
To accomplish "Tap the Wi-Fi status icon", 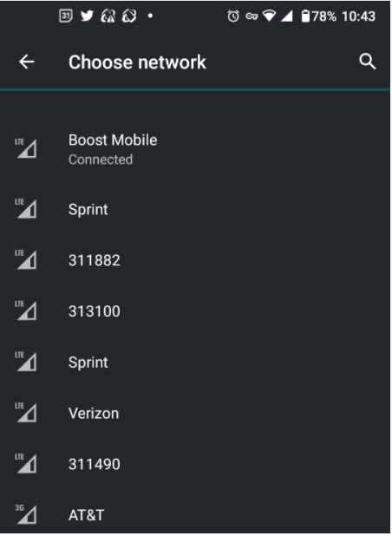I will click(x=270, y=16).
